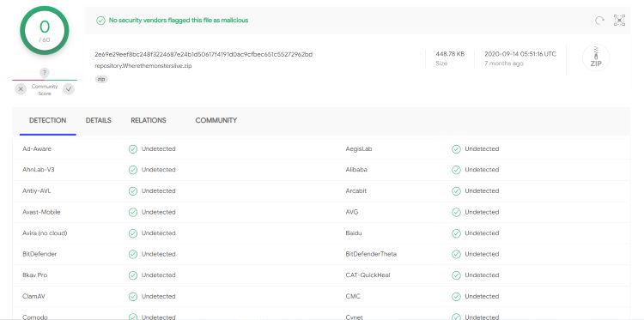Click the Avira (no cloud) vendor name
Image resolution: width=644 pixels, height=320 pixels.
45,233
